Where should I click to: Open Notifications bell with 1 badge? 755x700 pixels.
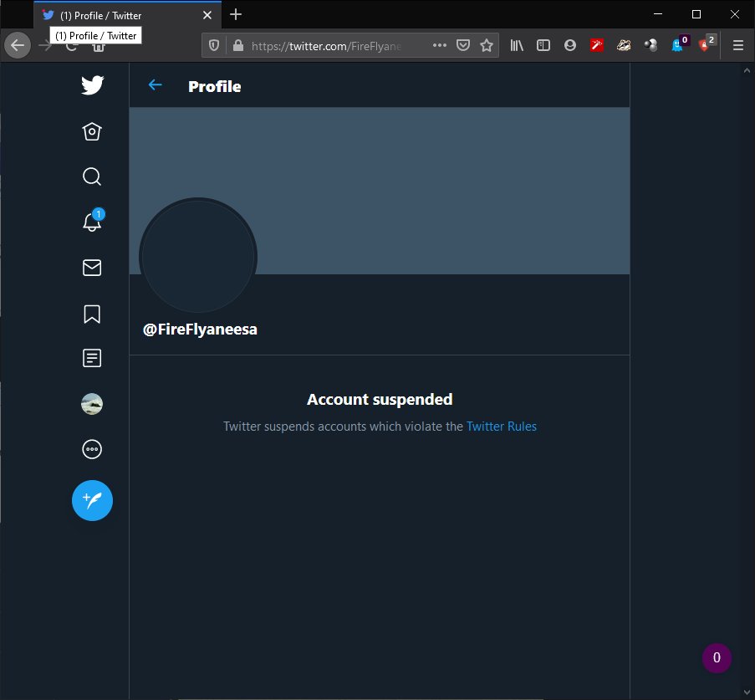point(92,221)
